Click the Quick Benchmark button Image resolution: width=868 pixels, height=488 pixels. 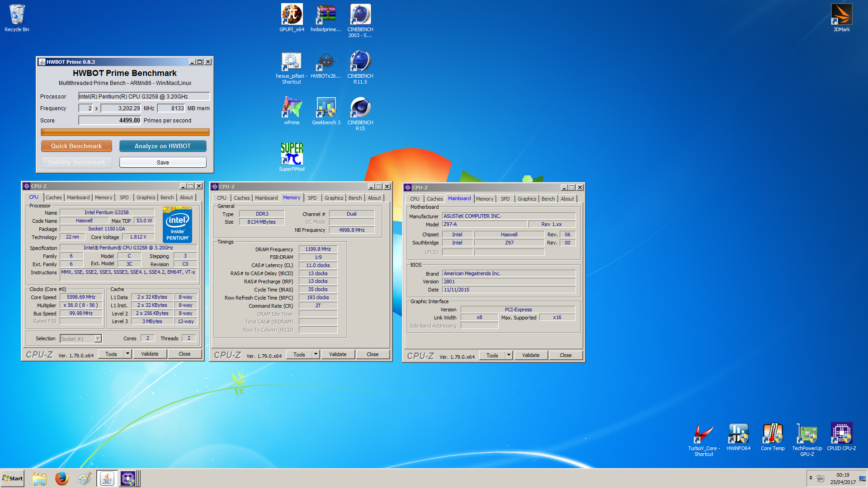pyautogui.click(x=76, y=146)
